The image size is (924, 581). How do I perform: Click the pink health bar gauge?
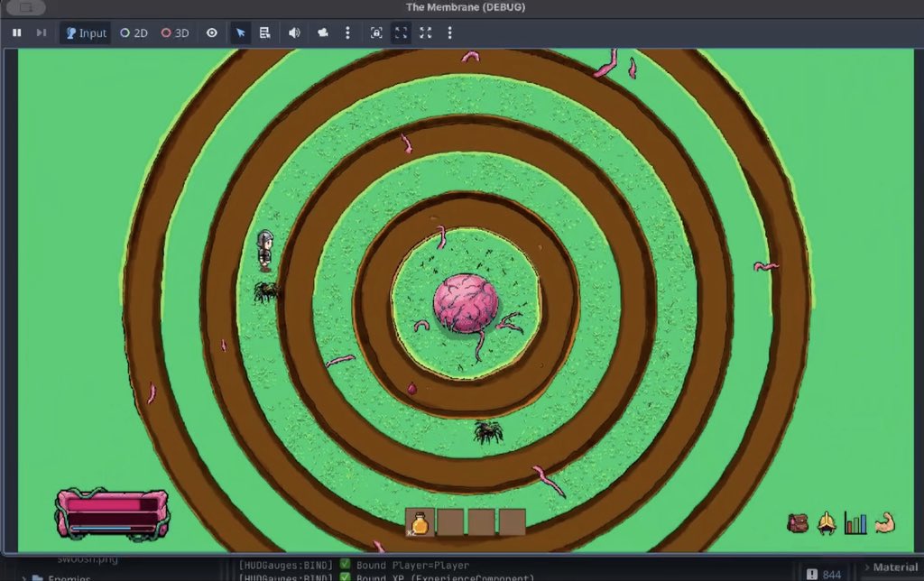pyautogui.click(x=112, y=505)
